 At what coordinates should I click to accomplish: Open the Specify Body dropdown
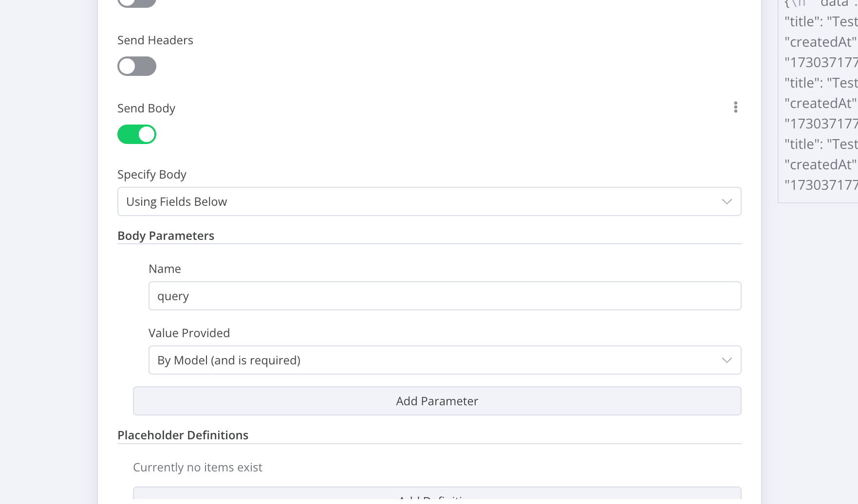[429, 201]
